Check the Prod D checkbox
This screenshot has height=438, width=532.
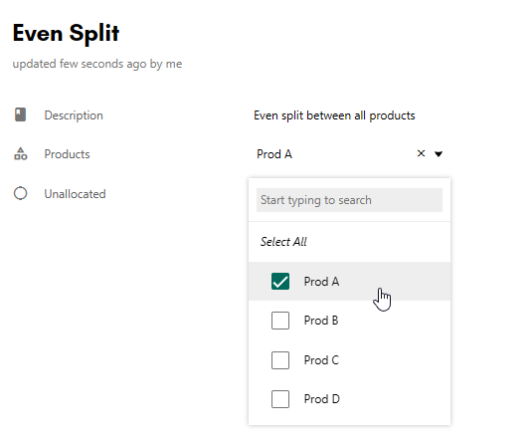pyautogui.click(x=280, y=399)
